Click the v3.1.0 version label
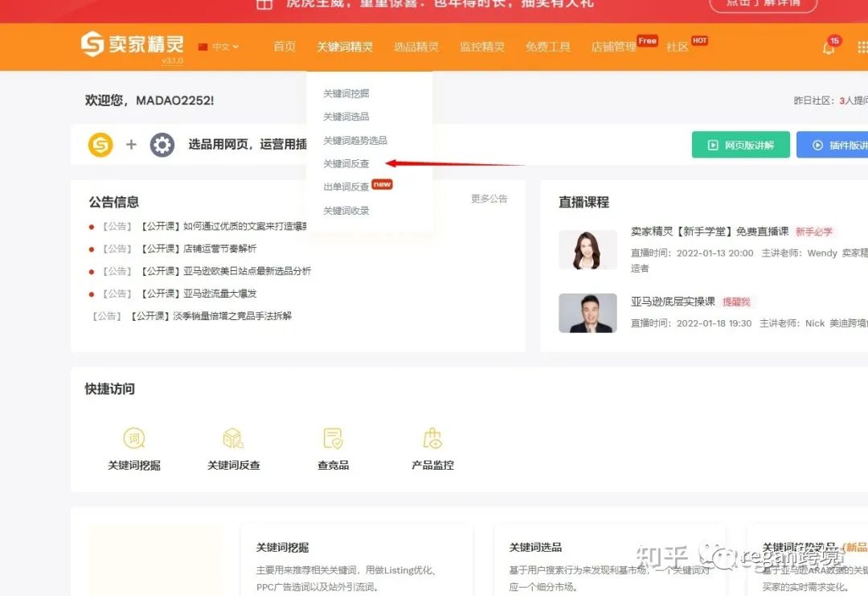The image size is (868, 596). (x=172, y=60)
